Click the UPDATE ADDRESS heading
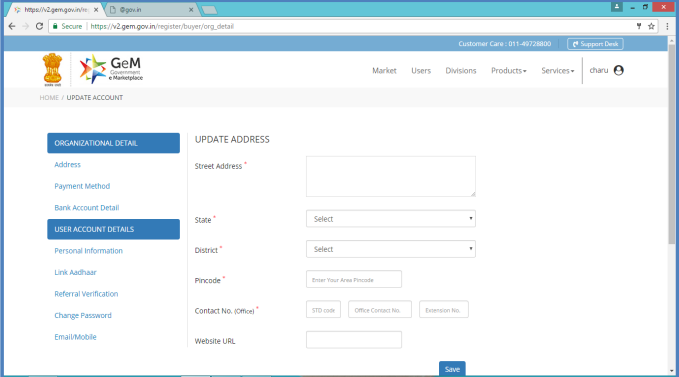This screenshot has width=679, height=377. 232,139
